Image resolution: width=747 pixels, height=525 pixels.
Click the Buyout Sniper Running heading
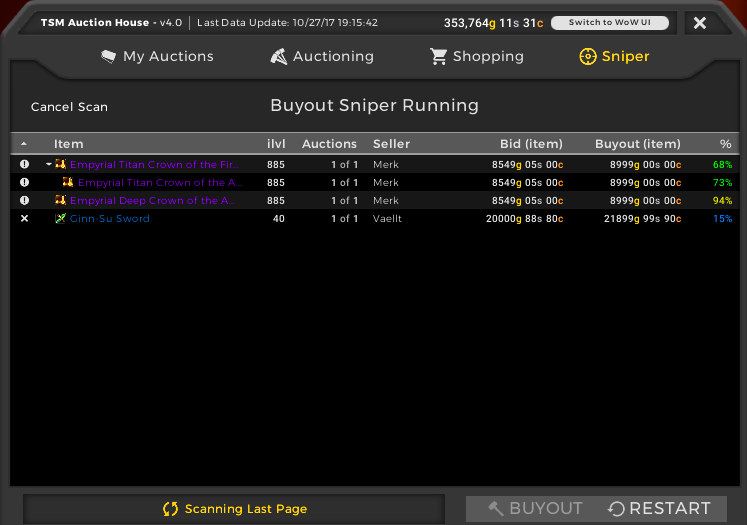point(374,105)
